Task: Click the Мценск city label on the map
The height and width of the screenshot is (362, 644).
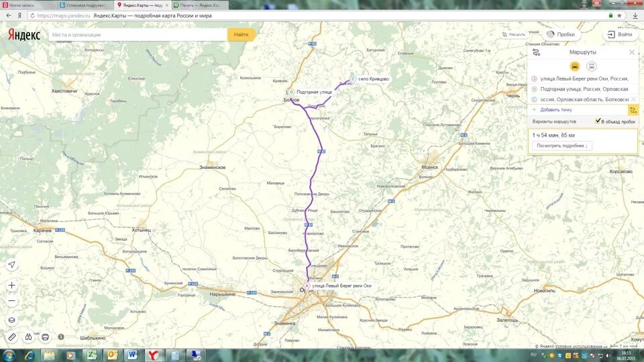Action: (430, 168)
